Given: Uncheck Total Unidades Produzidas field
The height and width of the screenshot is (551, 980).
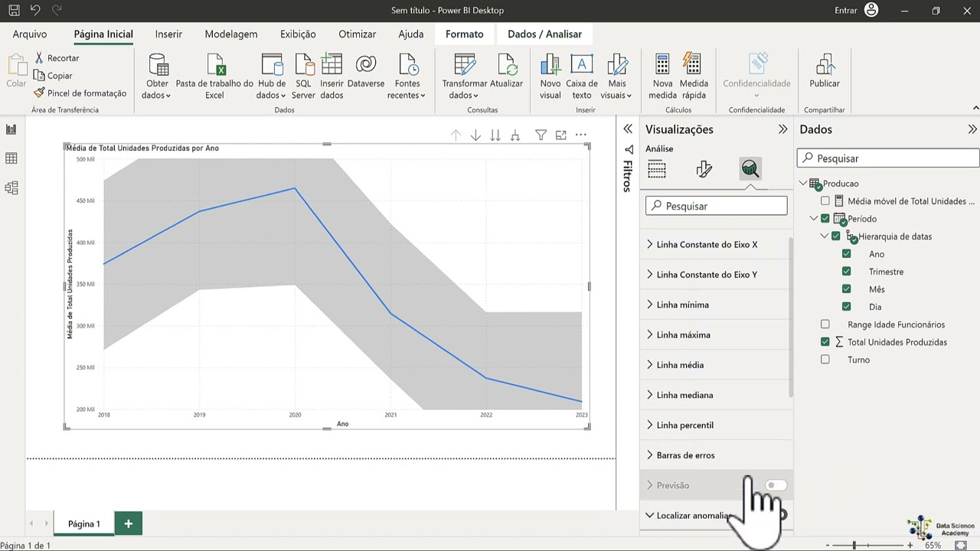Looking at the screenshot, I should coord(825,342).
